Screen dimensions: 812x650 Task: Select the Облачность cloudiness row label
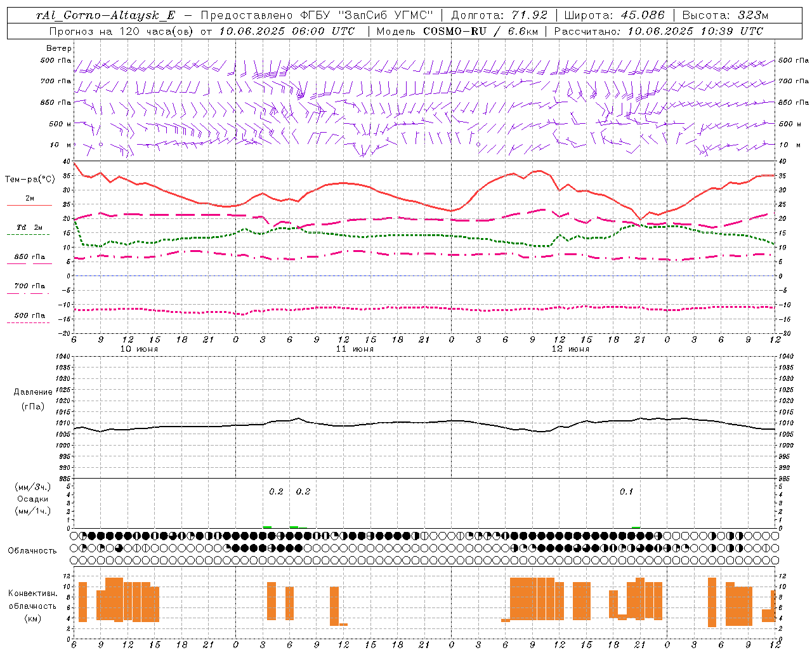tap(32, 550)
